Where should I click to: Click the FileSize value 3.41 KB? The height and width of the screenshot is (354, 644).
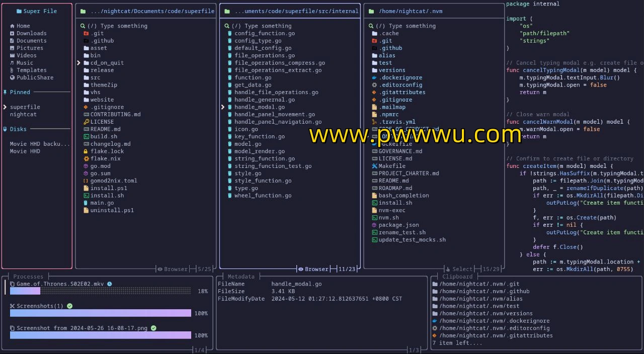[283, 291]
